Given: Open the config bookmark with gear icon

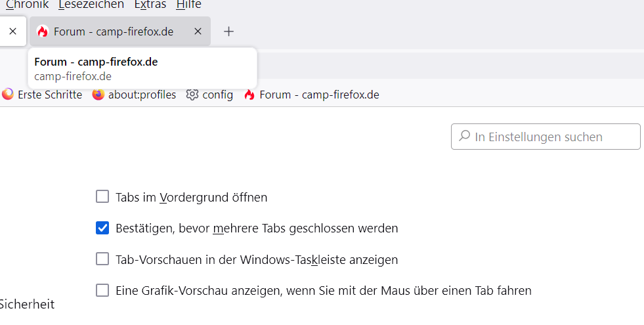Looking at the screenshot, I should [x=209, y=95].
